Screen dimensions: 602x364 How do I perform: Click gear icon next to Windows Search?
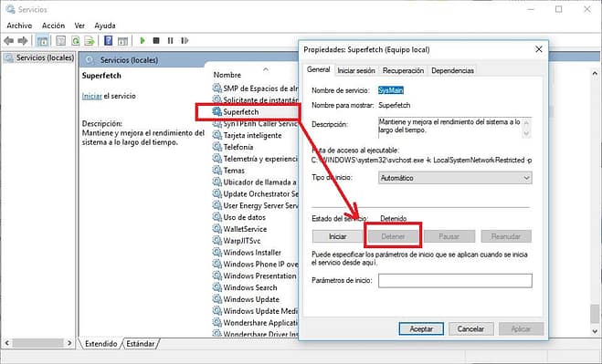point(217,287)
